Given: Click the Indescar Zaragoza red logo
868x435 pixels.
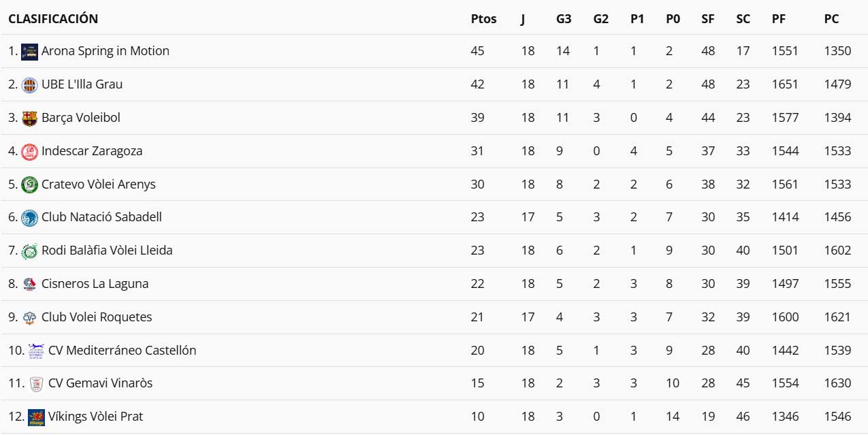Looking at the screenshot, I should pyautogui.click(x=29, y=152).
